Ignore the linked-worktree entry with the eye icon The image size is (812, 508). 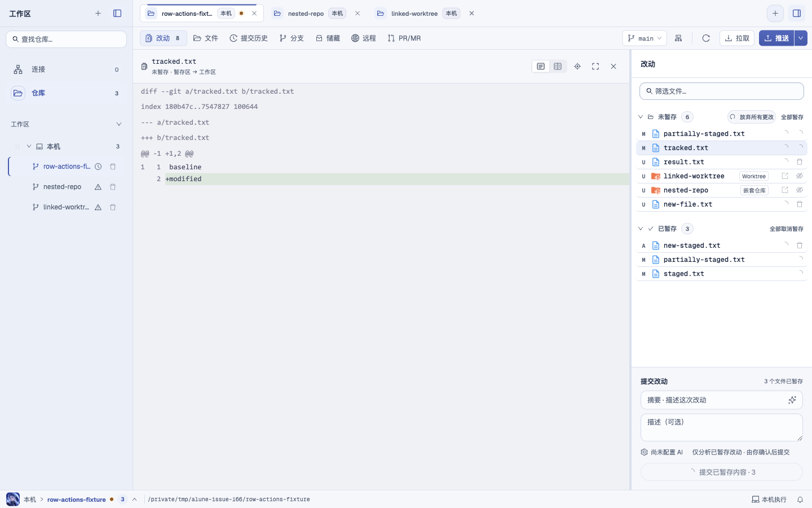coord(800,176)
